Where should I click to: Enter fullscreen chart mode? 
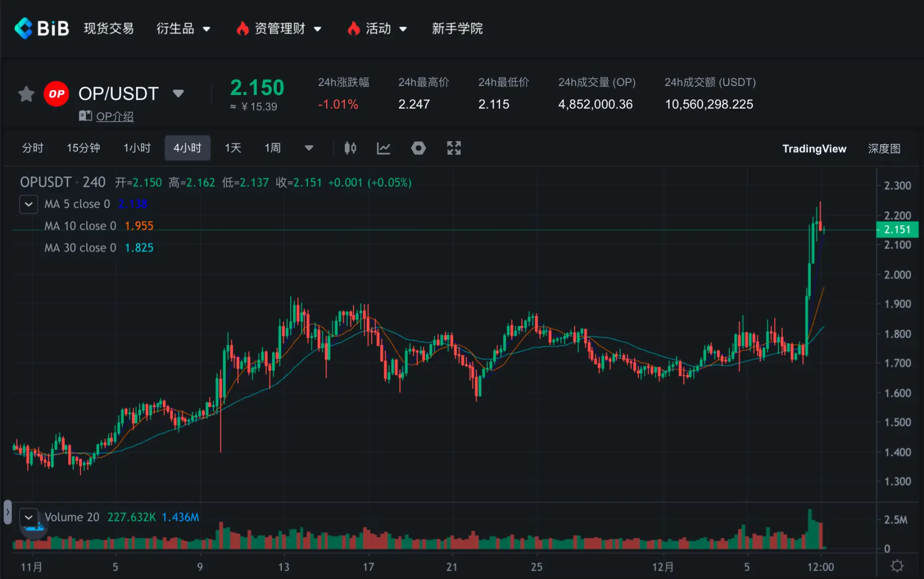point(454,148)
